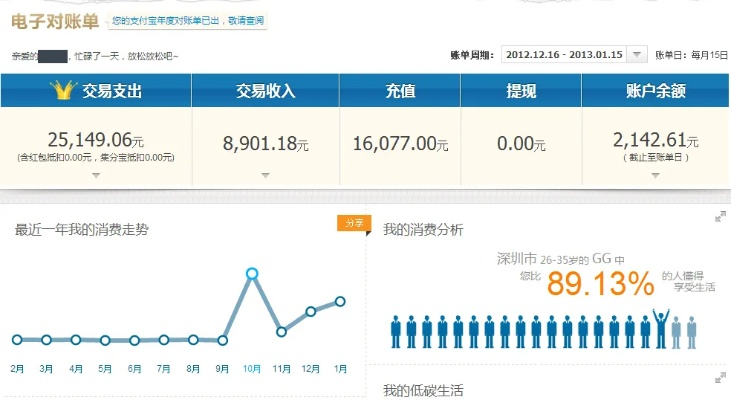Open the 账单周期 date range dropdown
Image resolution: width=731 pixels, height=400 pixels.
coord(637,54)
